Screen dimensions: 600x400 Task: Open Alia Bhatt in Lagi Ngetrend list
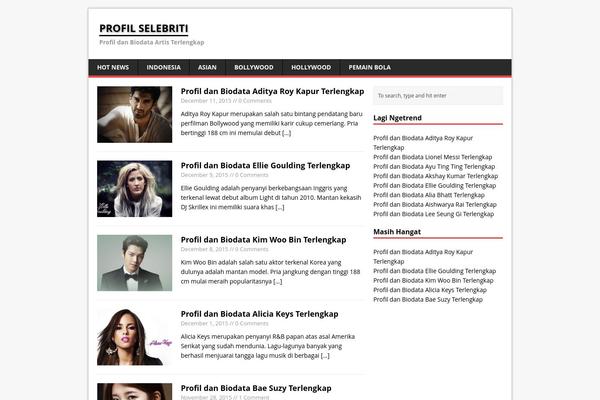[x=429, y=195]
